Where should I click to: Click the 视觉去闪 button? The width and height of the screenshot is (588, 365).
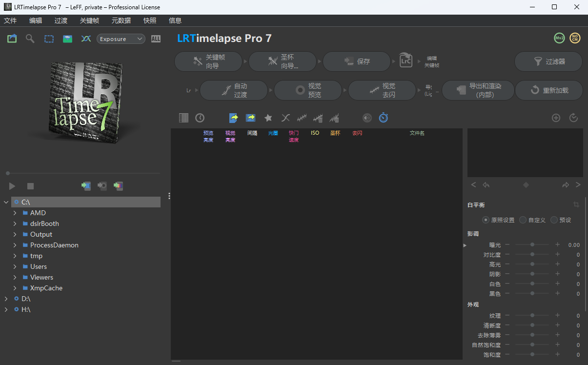click(x=382, y=90)
